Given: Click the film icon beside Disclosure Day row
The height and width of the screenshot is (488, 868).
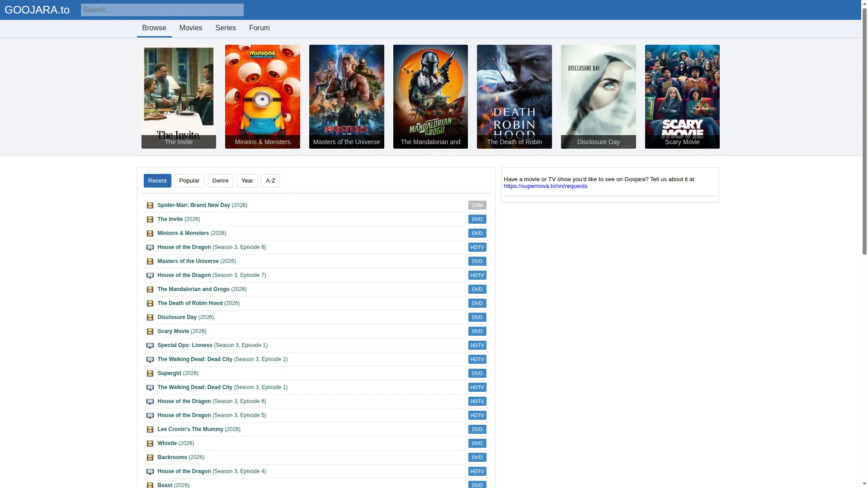Looking at the screenshot, I should click(x=150, y=318).
